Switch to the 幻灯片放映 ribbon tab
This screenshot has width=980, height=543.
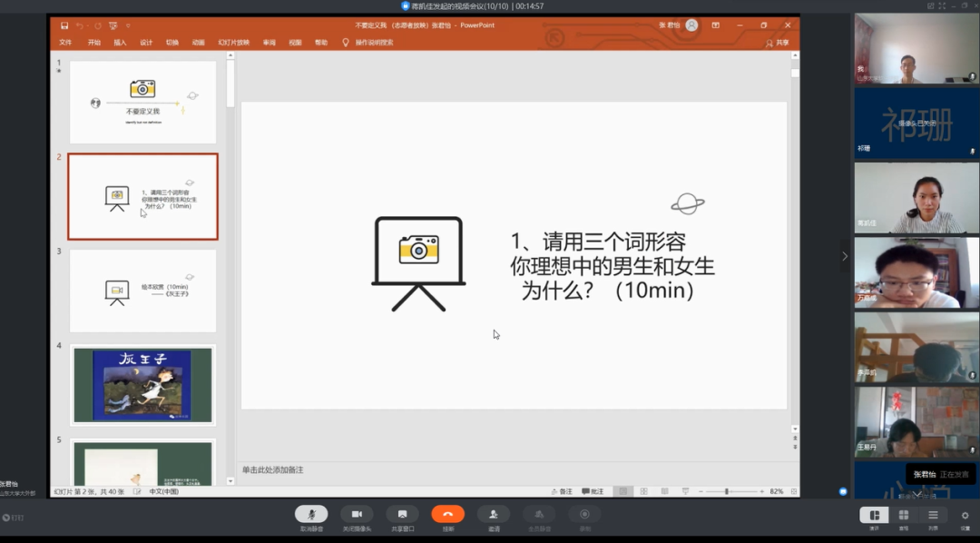coord(233,43)
